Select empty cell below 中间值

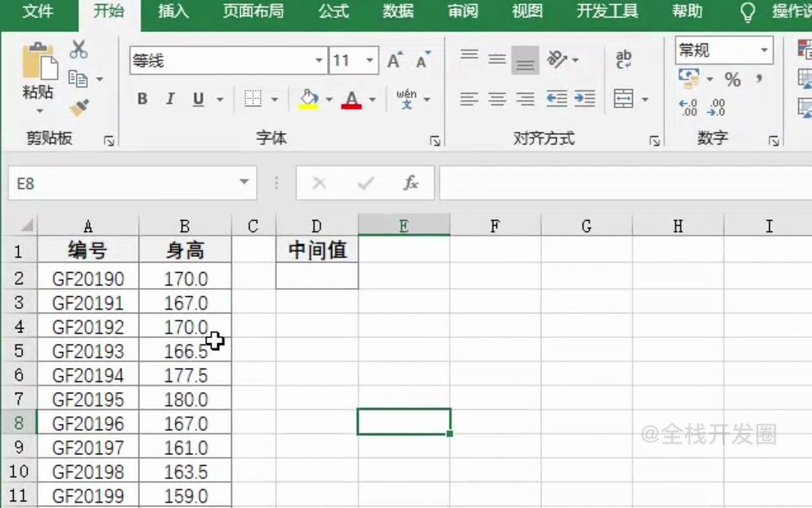click(x=317, y=276)
